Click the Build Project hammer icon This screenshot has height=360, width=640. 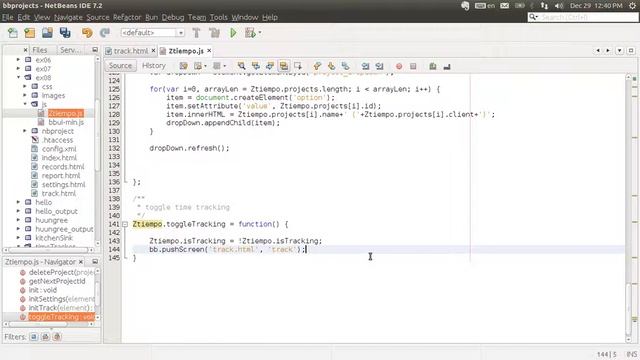pyautogui.click(x=196, y=33)
